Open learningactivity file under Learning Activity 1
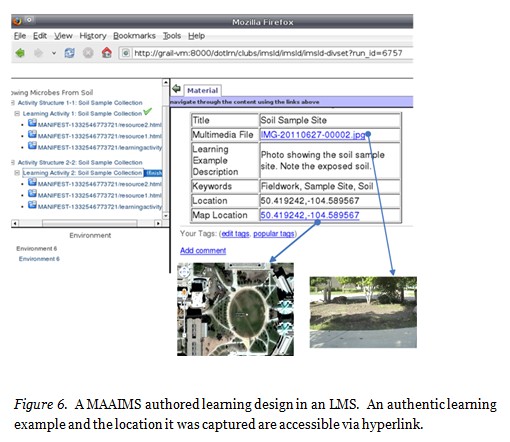 [x=99, y=147]
